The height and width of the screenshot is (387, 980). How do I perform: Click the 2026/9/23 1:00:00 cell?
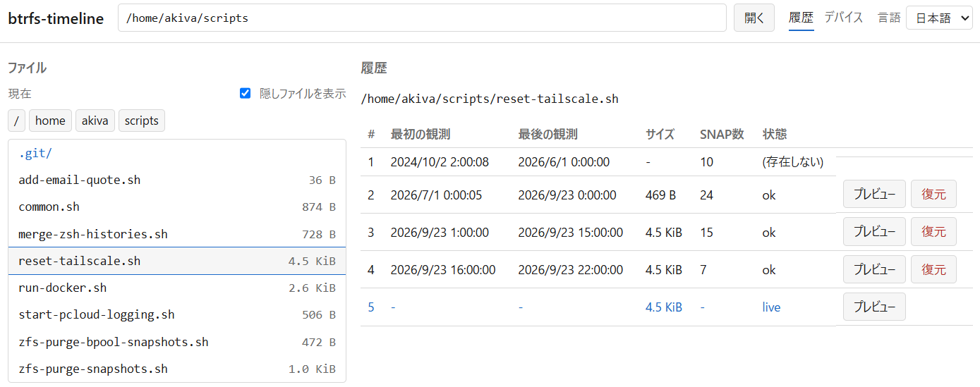(x=440, y=233)
